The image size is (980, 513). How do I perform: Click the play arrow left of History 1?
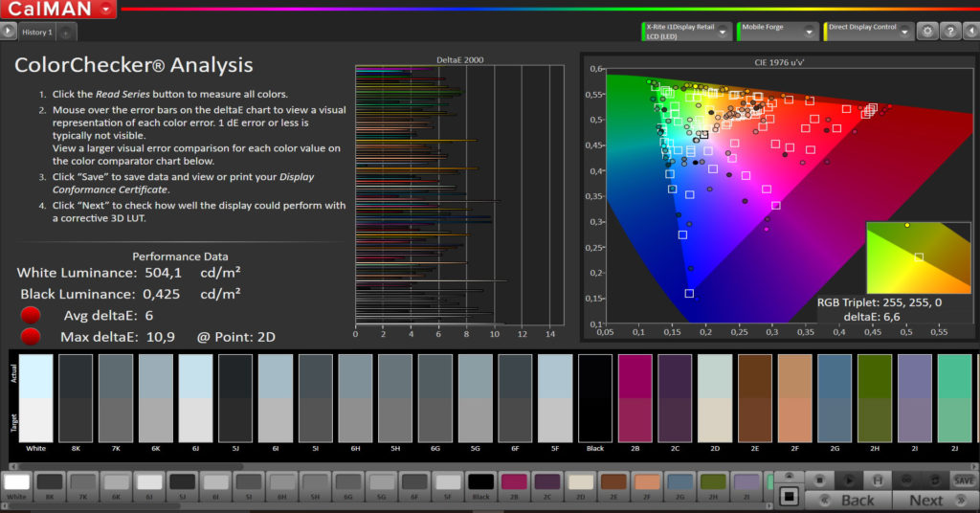(x=9, y=32)
